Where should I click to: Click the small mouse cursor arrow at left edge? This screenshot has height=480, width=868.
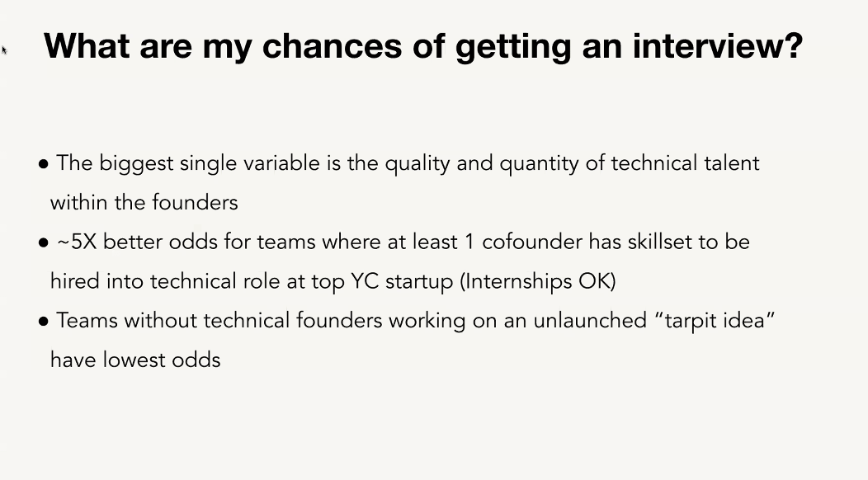(x=4, y=50)
